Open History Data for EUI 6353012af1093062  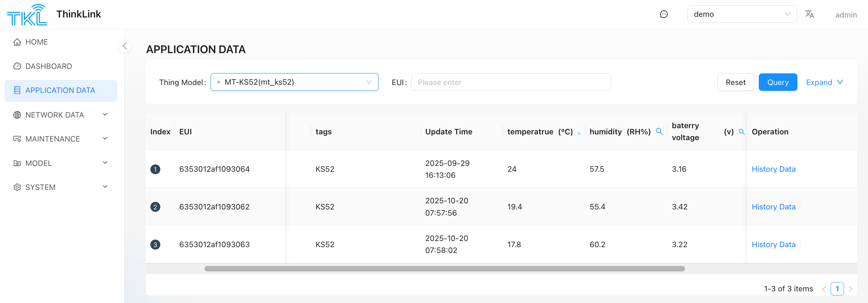click(x=773, y=207)
